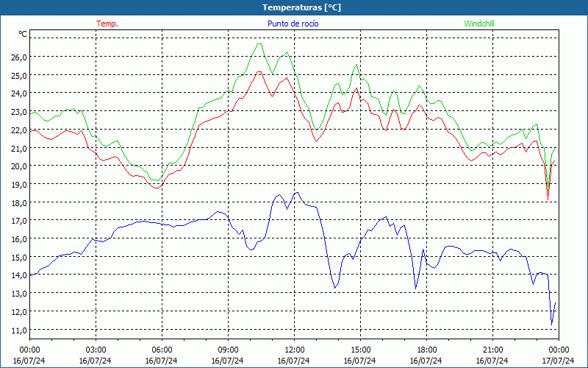Image resolution: width=588 pixels, height=368 pixels.
Task: Click the 17/07/24 date label
Action: coord(559,361)
